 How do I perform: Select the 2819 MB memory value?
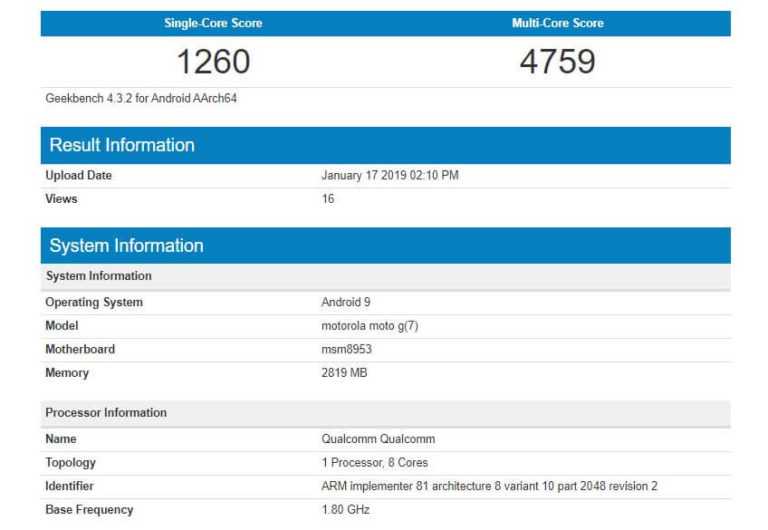pos(344,373)
